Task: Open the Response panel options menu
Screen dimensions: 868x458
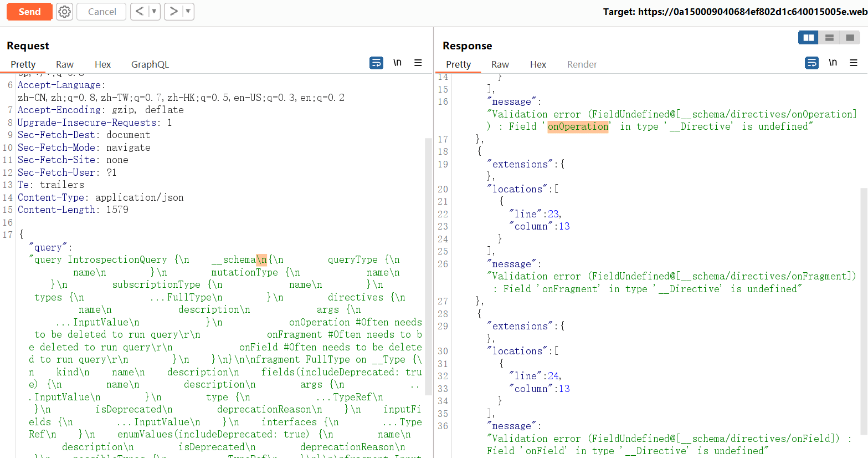Action: point(854,63)
